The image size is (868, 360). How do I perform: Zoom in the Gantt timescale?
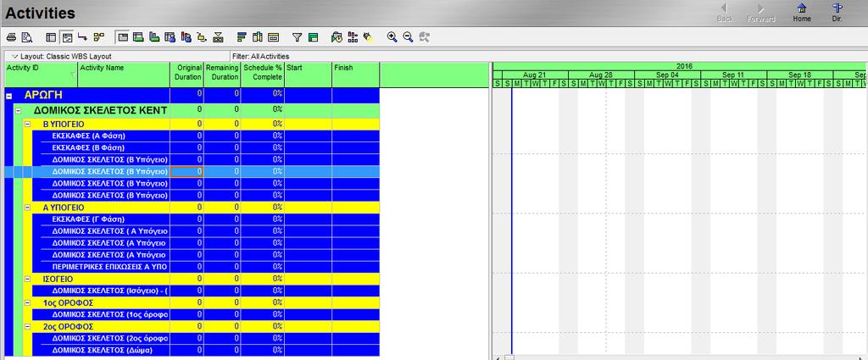(392, 37)
